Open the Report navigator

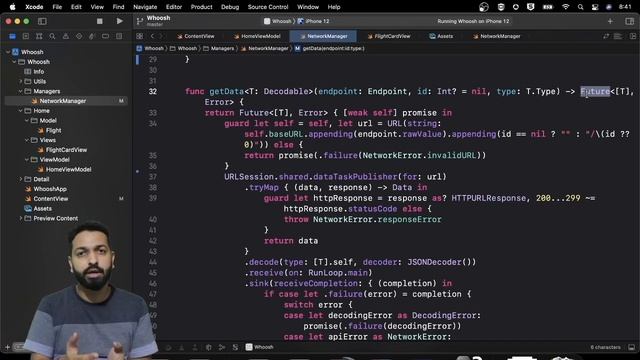pyautogui.click(x=119, y=36)
